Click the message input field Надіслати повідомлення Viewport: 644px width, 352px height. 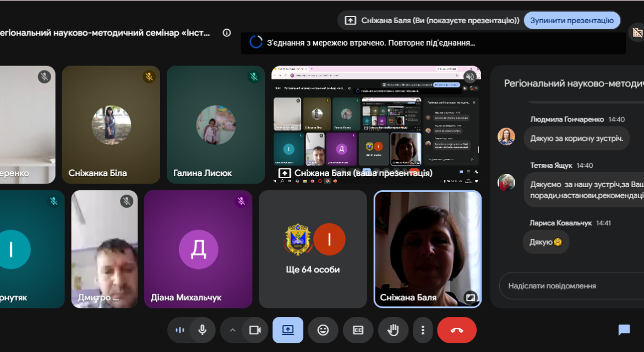tap(572, 285)
